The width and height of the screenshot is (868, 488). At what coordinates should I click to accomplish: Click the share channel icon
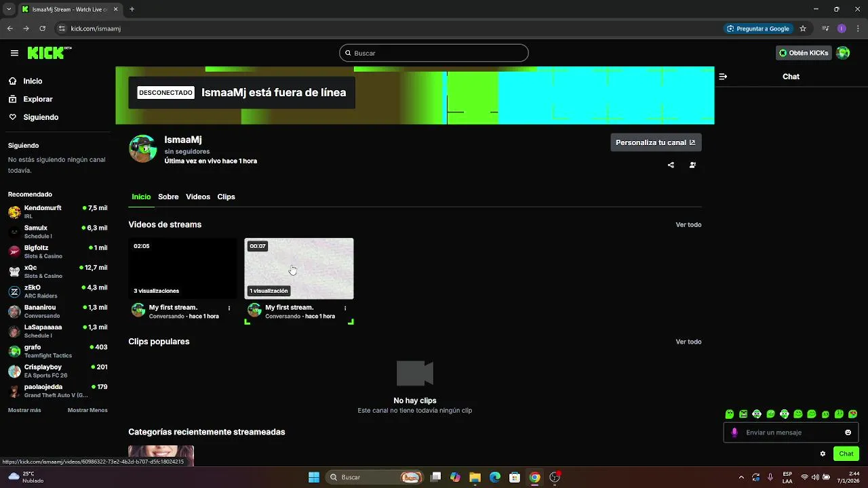click(671, 165)
